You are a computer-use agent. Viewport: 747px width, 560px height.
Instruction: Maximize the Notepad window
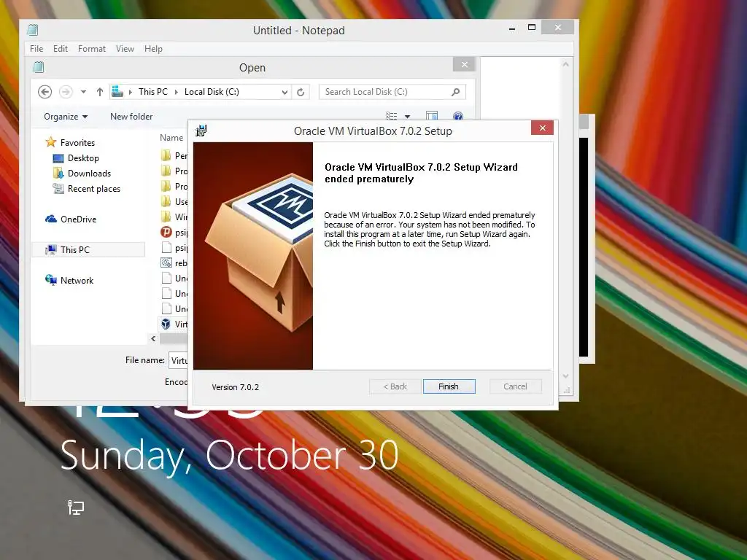coord(532,28)
